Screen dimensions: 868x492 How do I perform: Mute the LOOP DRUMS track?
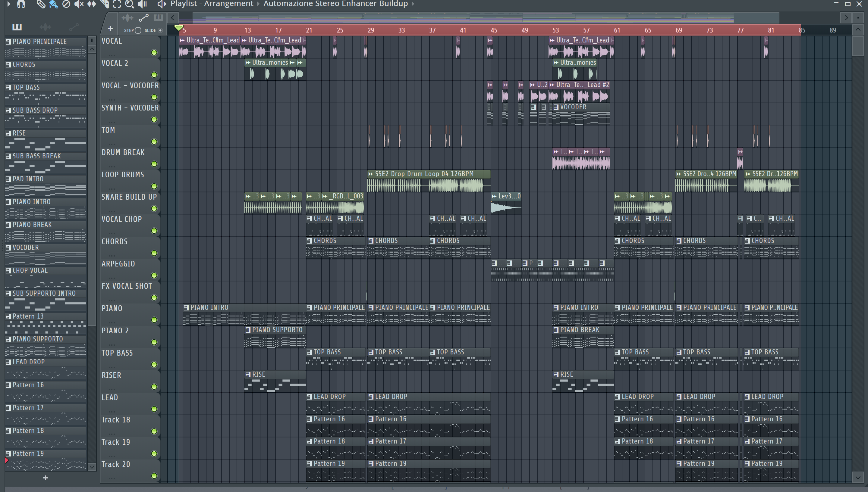point(154,186)
